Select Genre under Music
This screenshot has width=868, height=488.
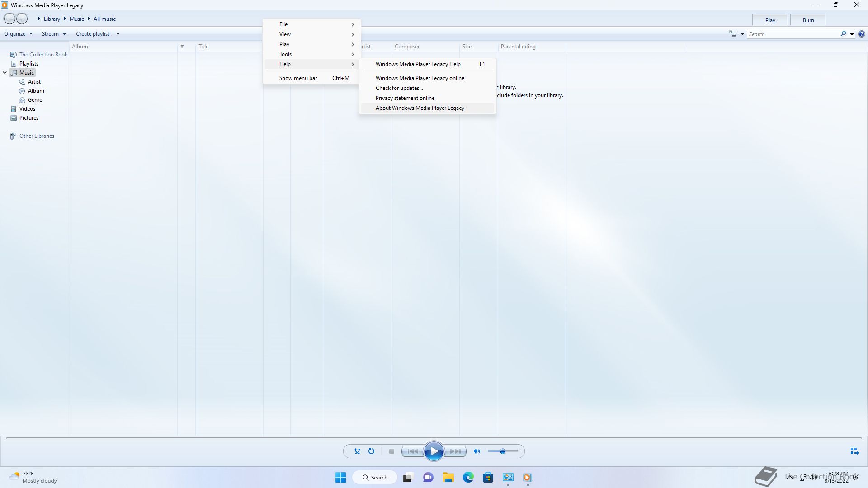click(31, 100)
